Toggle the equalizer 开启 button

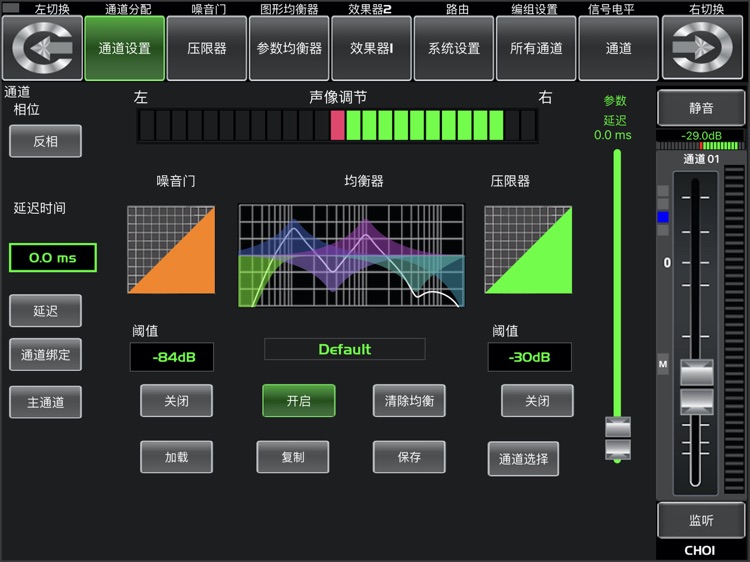click(298, 401)
